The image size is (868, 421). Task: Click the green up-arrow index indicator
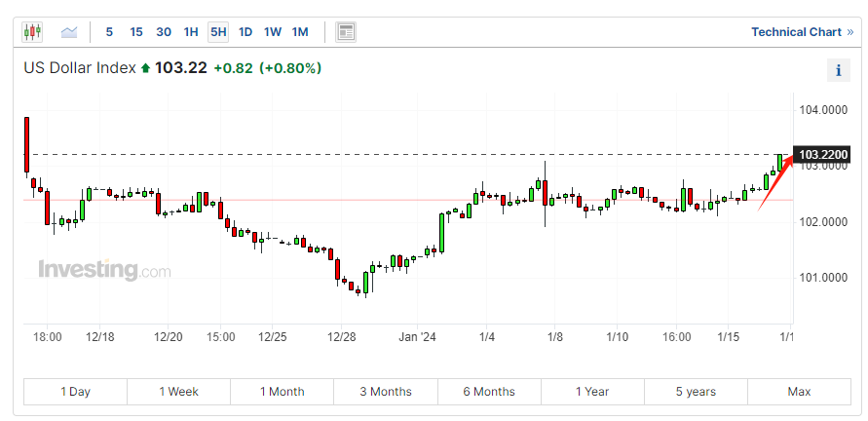click(x=145, y=68)
